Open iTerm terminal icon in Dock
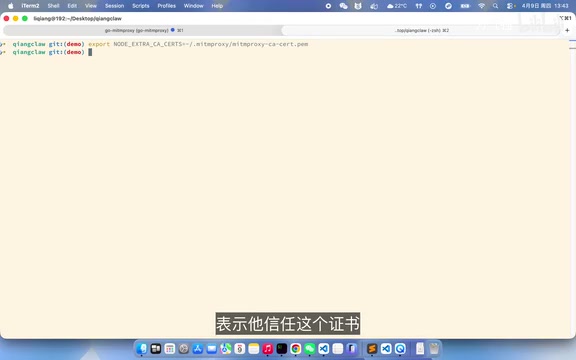This screenshot has height=360, width=576. point(281,348)
